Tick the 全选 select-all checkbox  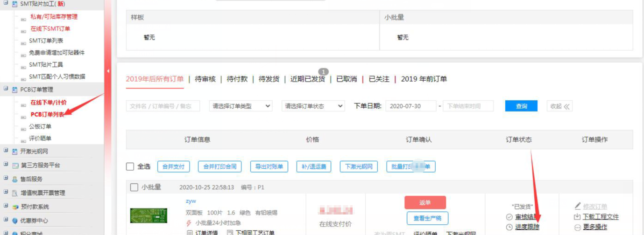click(130, 166)
